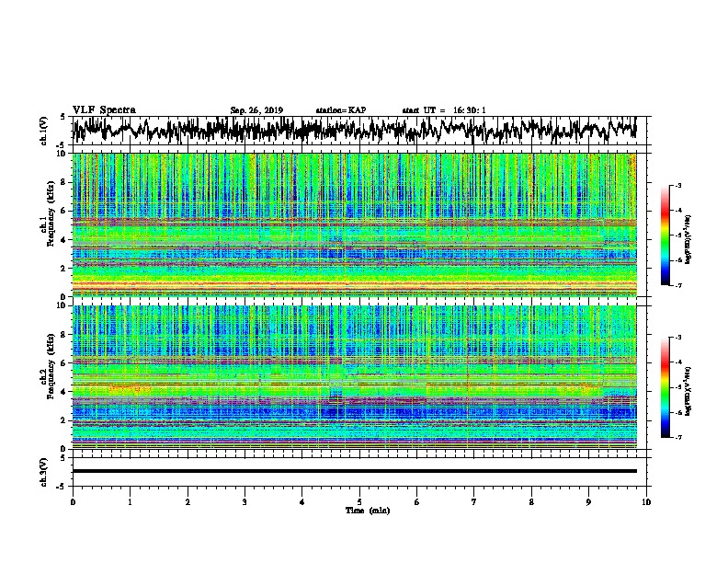Click the "5" tick on ch.1(V) axis
The image size is (728, 563).
click(x=63, y=117)
